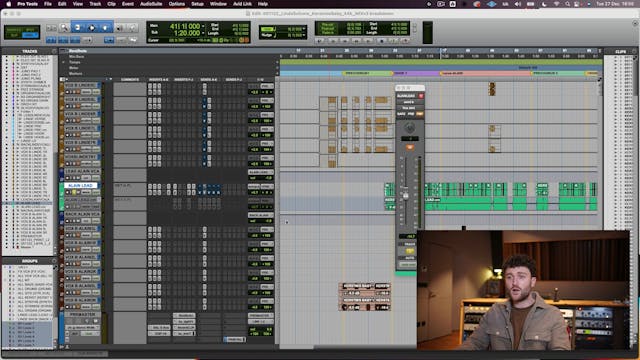Open the GROUPS list pop-up menu
Screen dimensions: 640x360
click(x=54, y=261)
